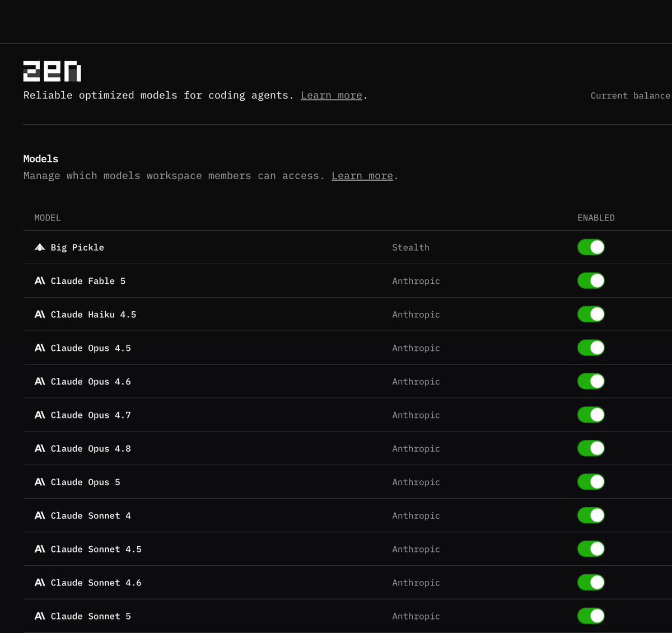Viewport: 672px width, 633px height.
Task: Click the Anthropic icon beside Claude Sonnet 4.6
Action: pyautogui.click(x=40, y=583)
